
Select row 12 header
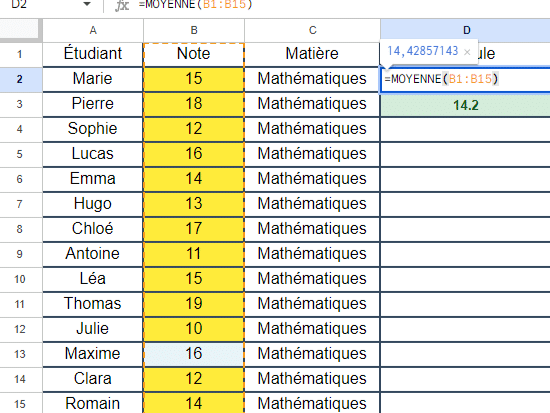(20, 329)
